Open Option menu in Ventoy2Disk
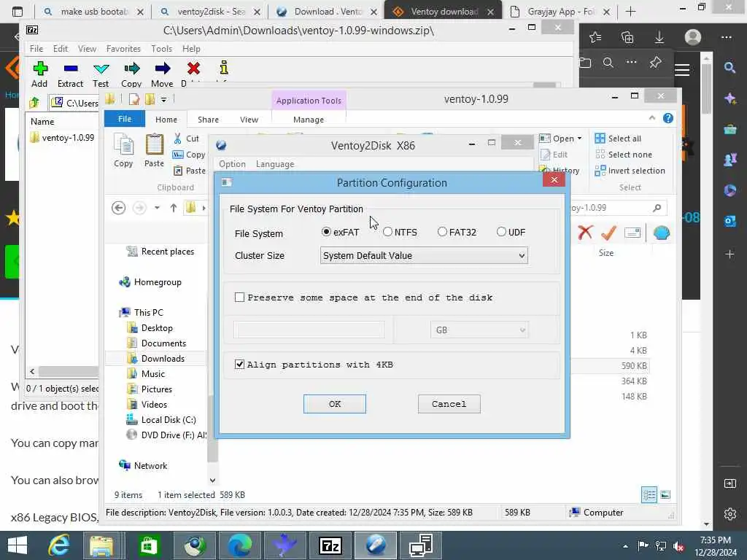The height and width of the screenshot is (560, 747). coord(232,164)
